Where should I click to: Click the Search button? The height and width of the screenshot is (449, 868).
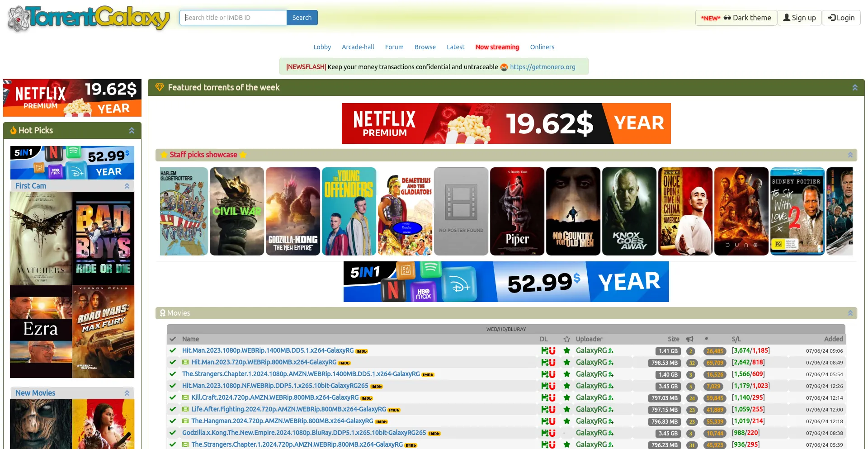pyautogui.click(x=302, y=18)
